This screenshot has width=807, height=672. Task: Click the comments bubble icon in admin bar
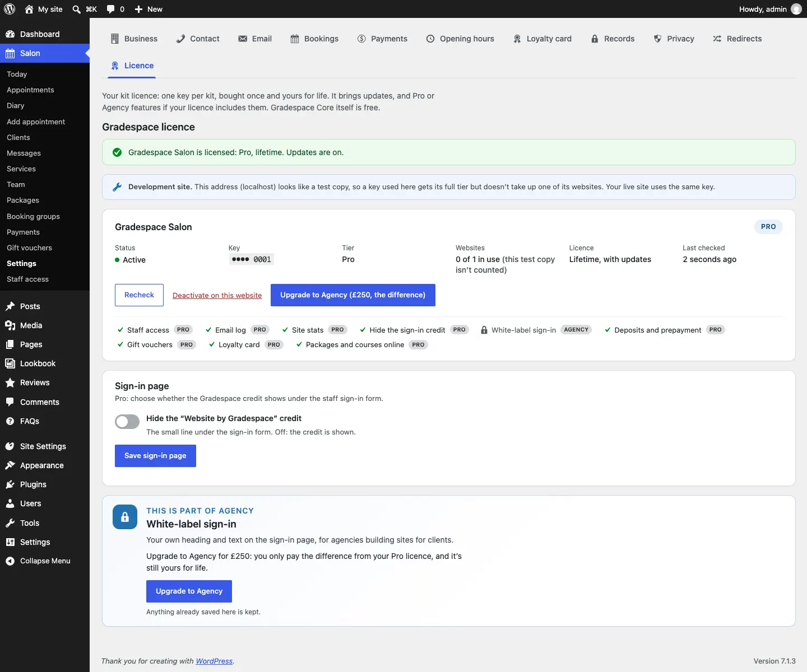pyautogui.click(x=110, y=9)
